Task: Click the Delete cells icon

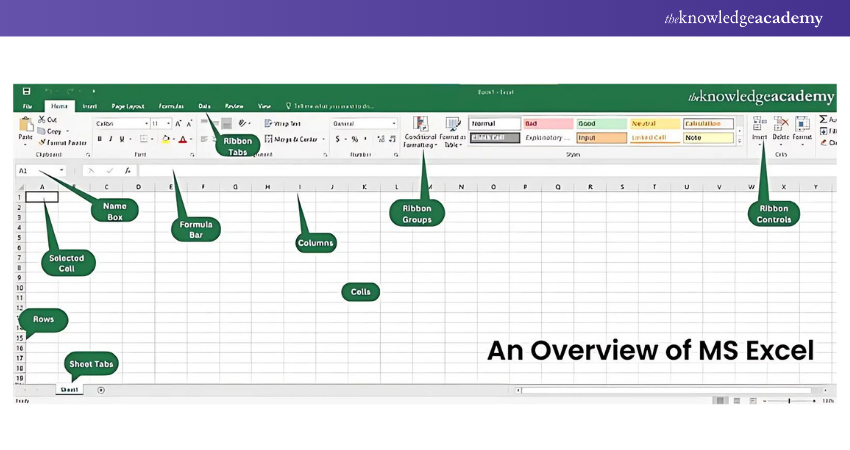Action: pos(781,124)
